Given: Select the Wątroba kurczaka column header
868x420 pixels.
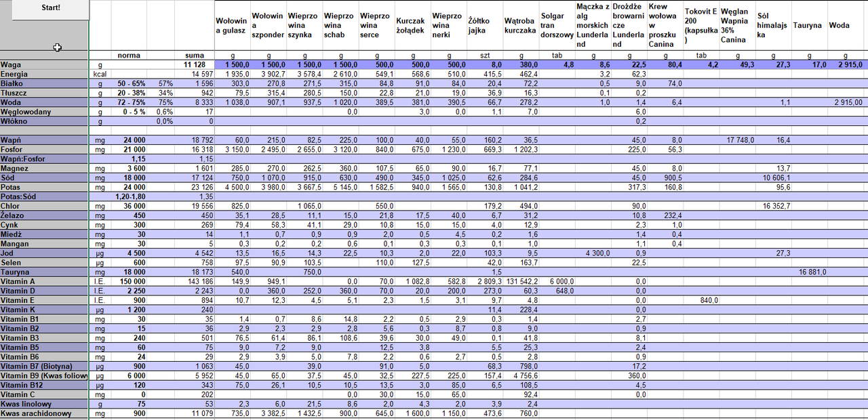Looking at the screenshot, I should [x=520, y=25].
